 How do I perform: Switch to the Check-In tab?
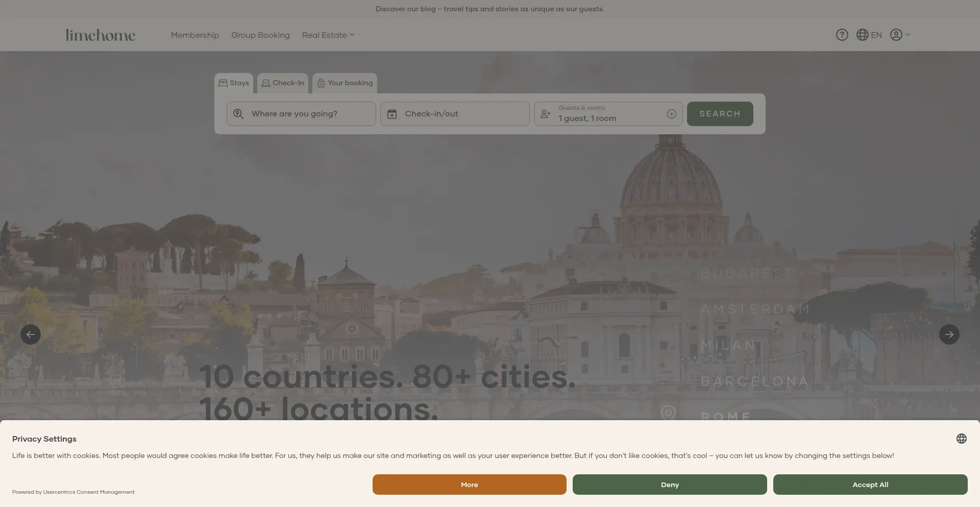(x=283, y=83)
